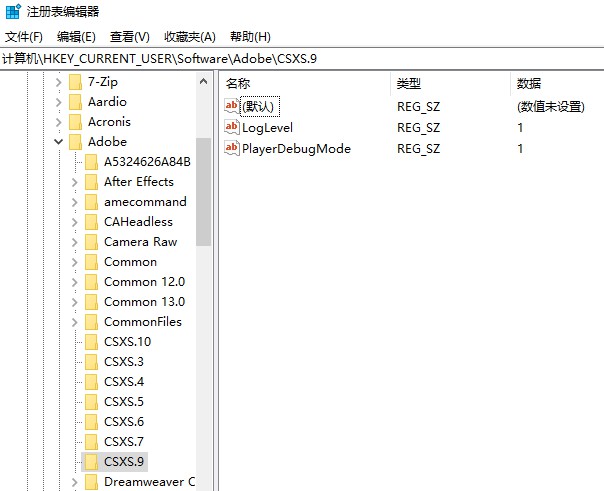Click the CSXS.7 folder icon
The image size is (604, 491).
point(91,442)
